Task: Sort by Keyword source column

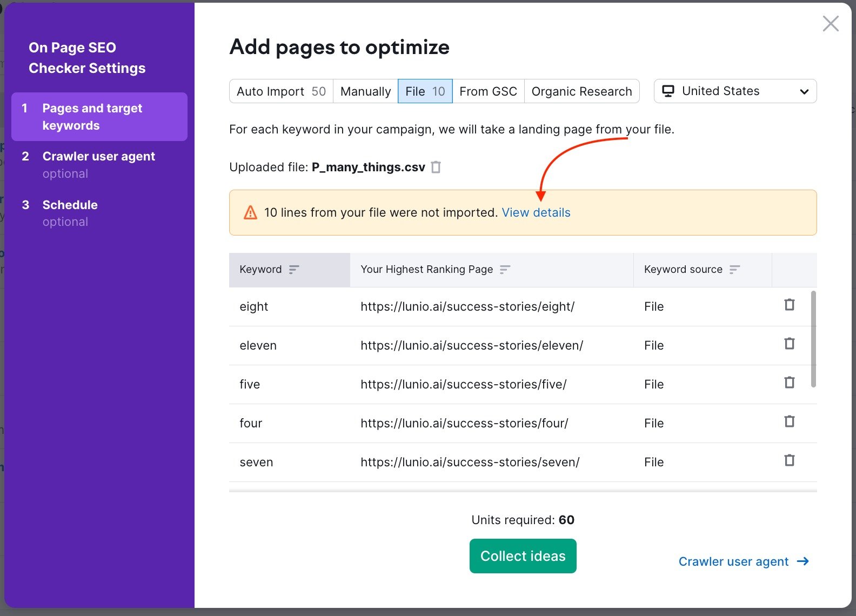Action: 734,270
